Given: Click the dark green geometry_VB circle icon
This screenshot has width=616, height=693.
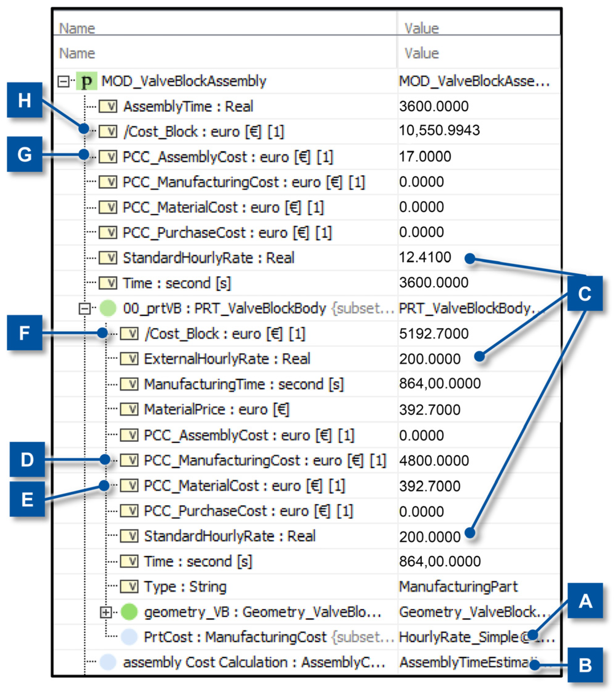Looking at the screenshot, I should click(129, 612).
